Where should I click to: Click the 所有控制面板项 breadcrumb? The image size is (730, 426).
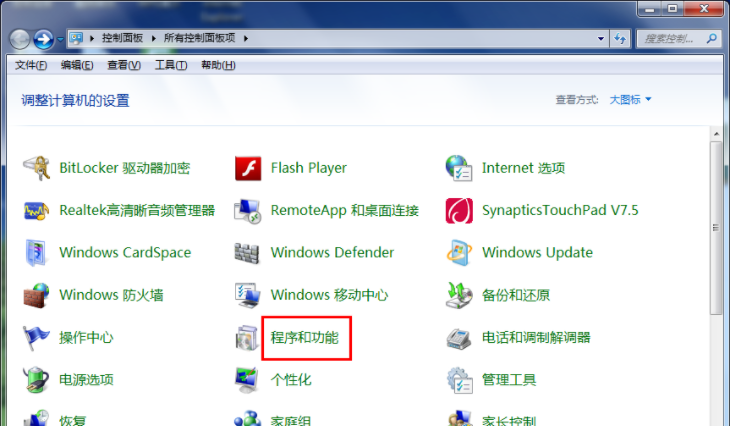200,38
